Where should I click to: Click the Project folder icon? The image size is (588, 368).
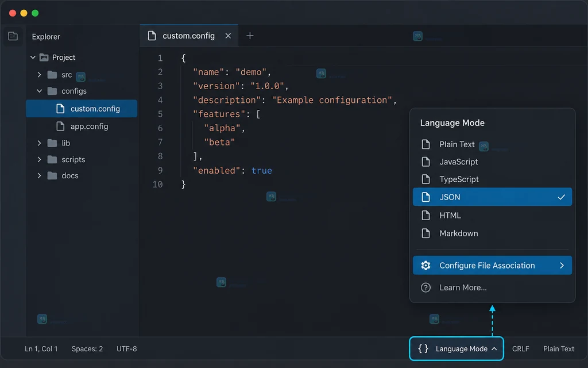click(x=44, y=57)
